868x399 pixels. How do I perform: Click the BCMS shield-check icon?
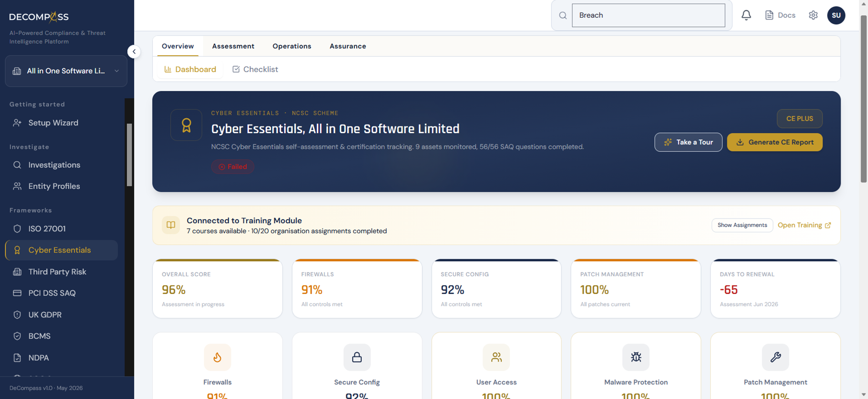[17, 336]
